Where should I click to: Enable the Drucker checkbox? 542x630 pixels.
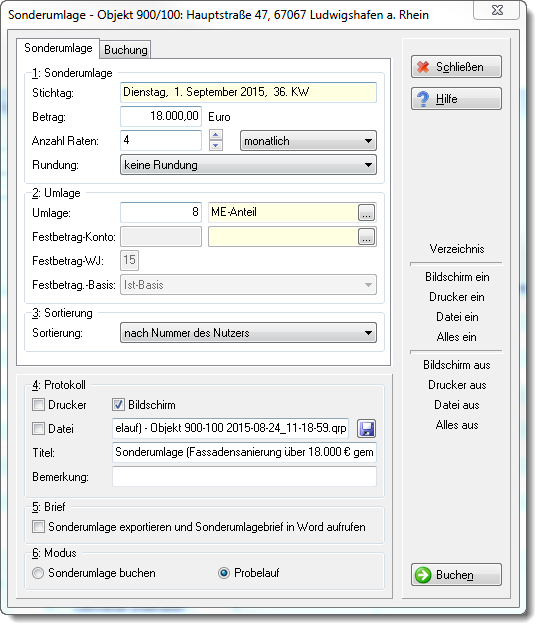(x=38, y=405)
